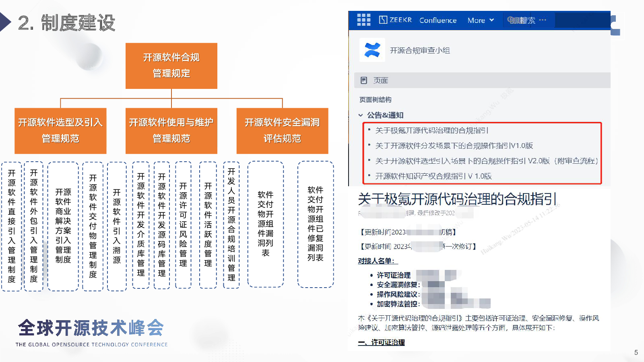Collapse the 公告&通知 tree chevron
Screen dimensions: 644x362
pyautogui.click(x=361, y=115)
